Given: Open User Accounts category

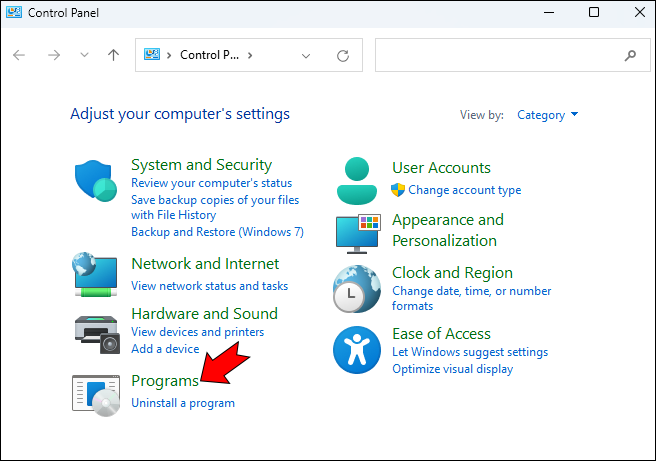Looking at the screenshot, I should point(441,168).
